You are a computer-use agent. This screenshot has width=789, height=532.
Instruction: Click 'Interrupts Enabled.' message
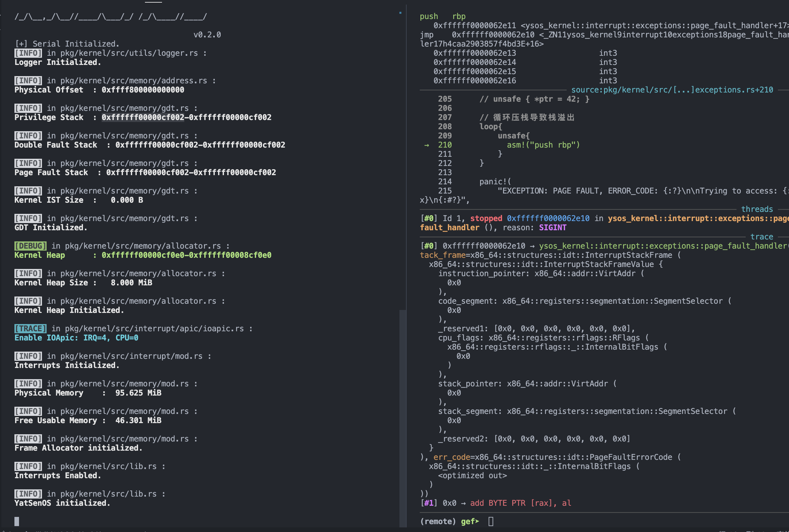click(58, 475)
